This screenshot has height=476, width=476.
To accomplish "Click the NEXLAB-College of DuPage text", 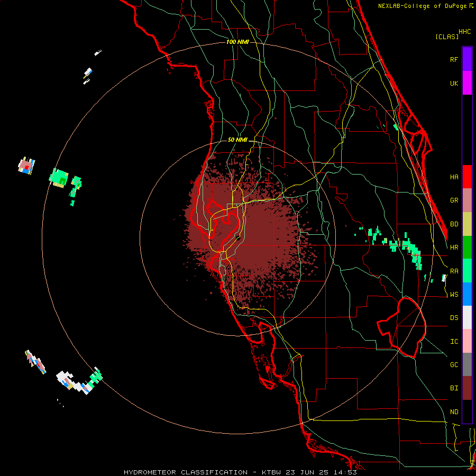I will tap(422, 6).
